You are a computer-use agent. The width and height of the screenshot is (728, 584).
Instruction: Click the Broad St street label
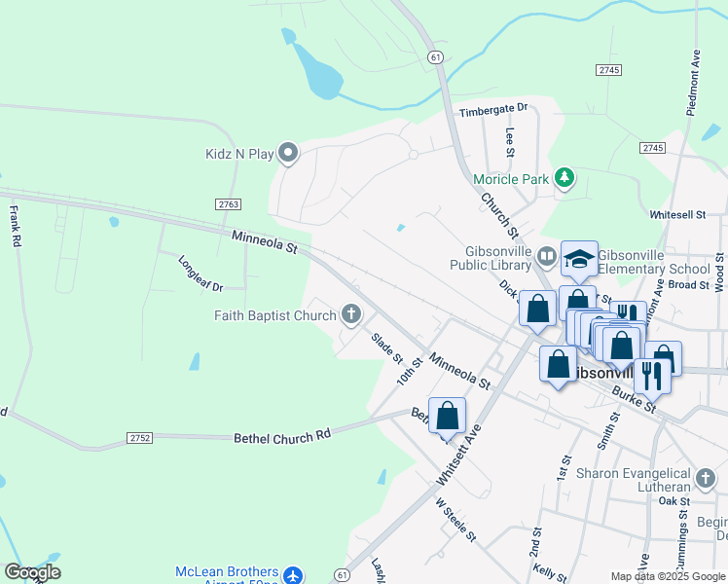(x=689, y=284)
